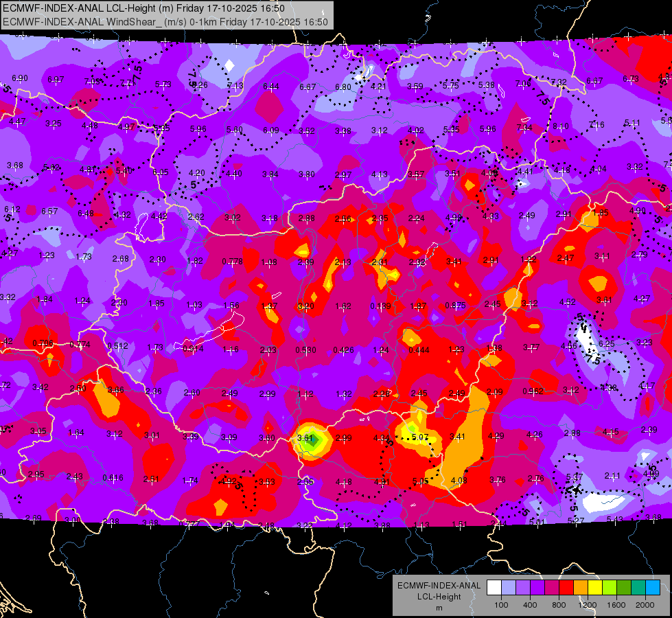Image resolution: width=672 pixels, height=618 pixels.
Task: Click legend tick label '100'
Action: point(501,605)
